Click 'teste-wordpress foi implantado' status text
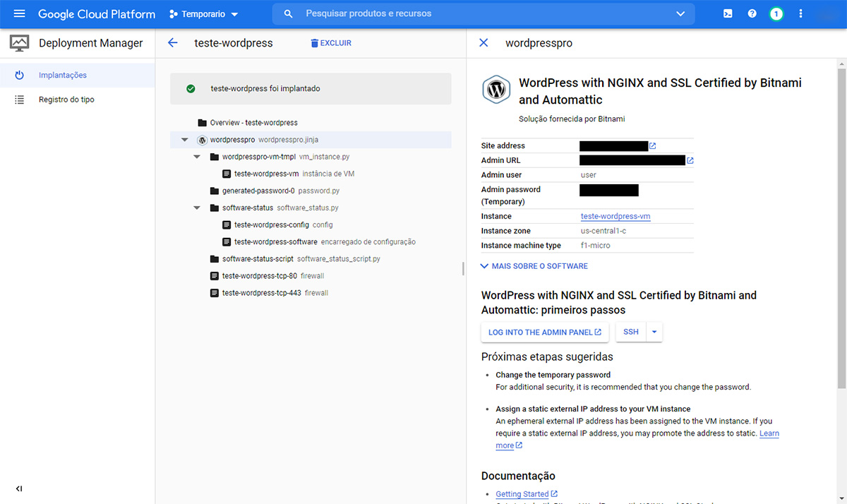The height and width of the screenshot is (504, 847). point(265,89)
